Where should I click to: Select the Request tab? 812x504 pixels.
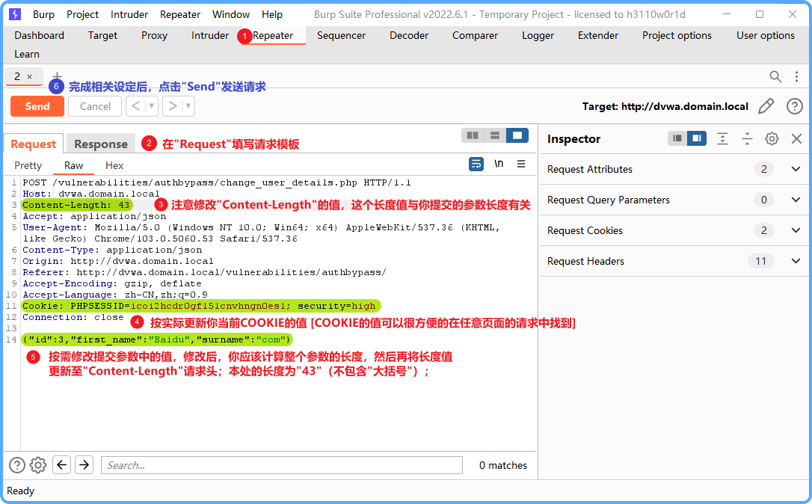pyautogui.click(x=33, y=144)
